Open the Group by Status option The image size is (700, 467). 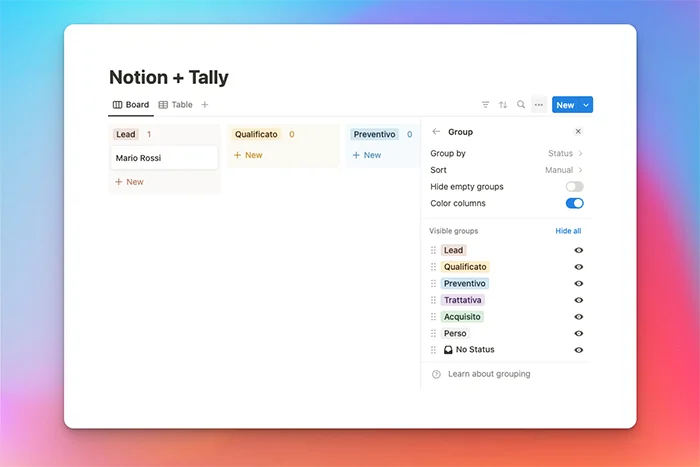tap(507, 153)
